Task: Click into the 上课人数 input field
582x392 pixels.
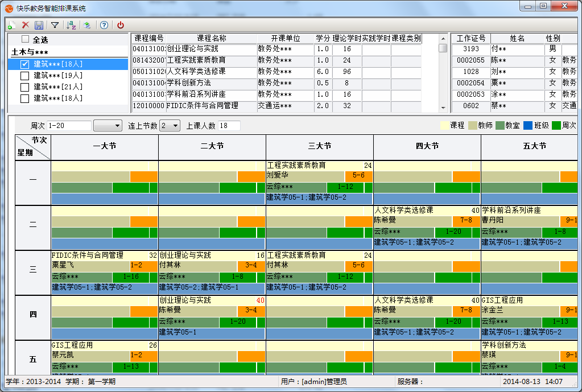Action: pos(229,126)
